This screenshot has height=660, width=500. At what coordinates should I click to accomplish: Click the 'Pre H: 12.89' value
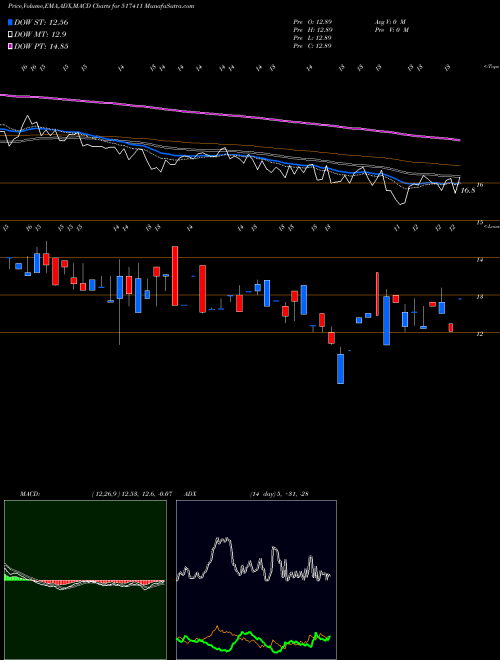(313, 30)
